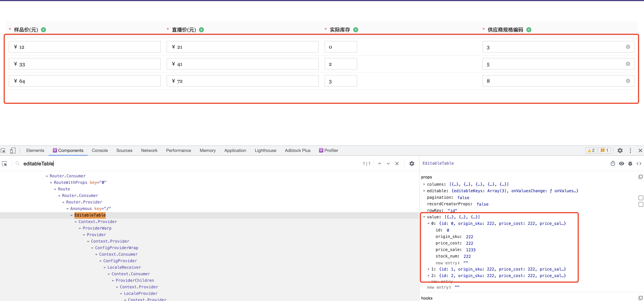Image resolution: width=644 pixels, height=301 pixels.
Task: Clear the editableTable search with the X button
Action: [397, 163]
